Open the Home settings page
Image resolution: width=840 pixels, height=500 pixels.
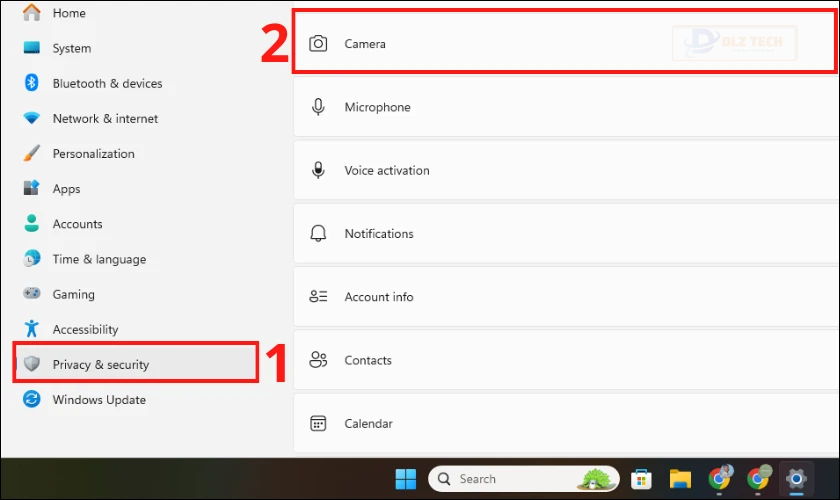coord(69,13)
